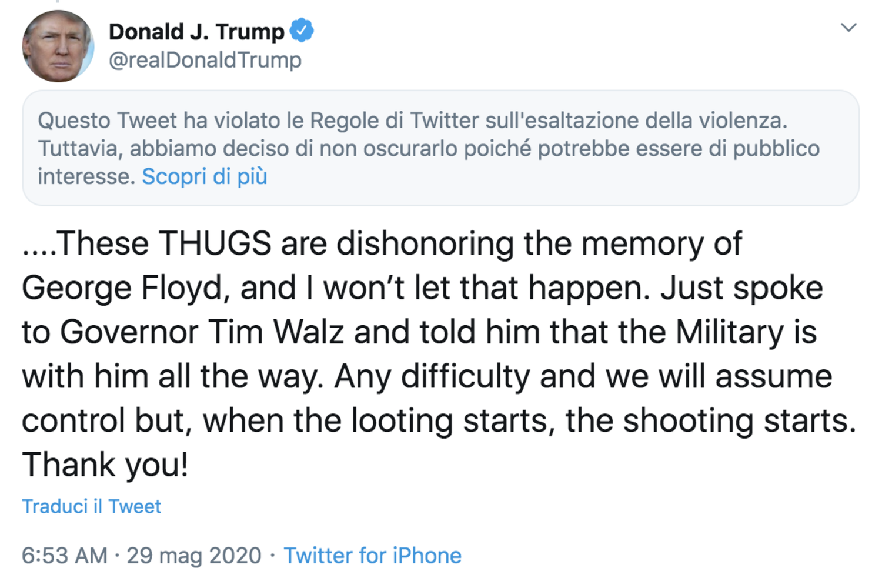The image size is (882, 588).
Task: Click the @realDonaldTrump handle
Action: (205, 59)
